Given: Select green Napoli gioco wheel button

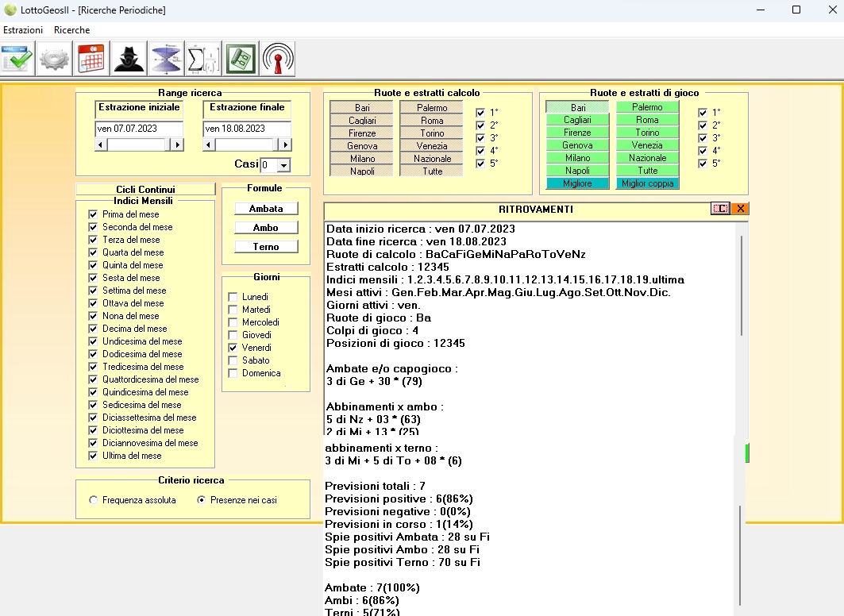Looking at the screenshot, I should pos(577,171).
